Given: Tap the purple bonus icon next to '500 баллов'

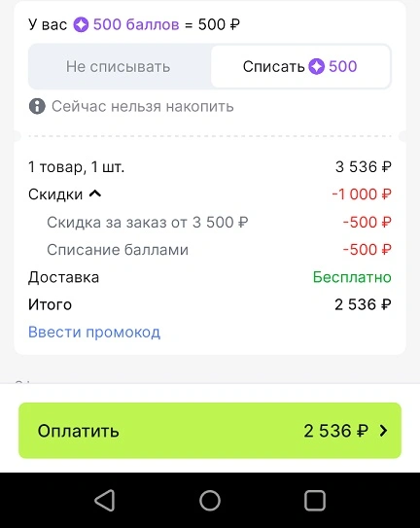Looking at the screenshot, I should [x=81, y=24].
